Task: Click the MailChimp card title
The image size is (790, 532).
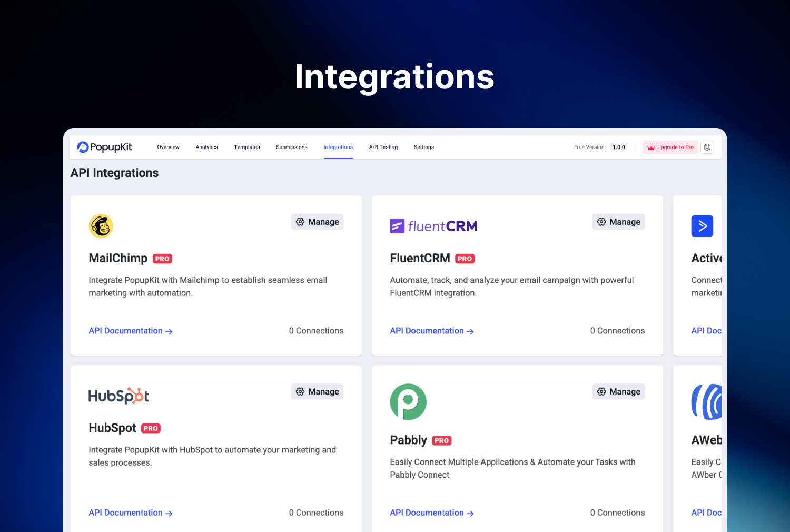Action: coord(118,258)
